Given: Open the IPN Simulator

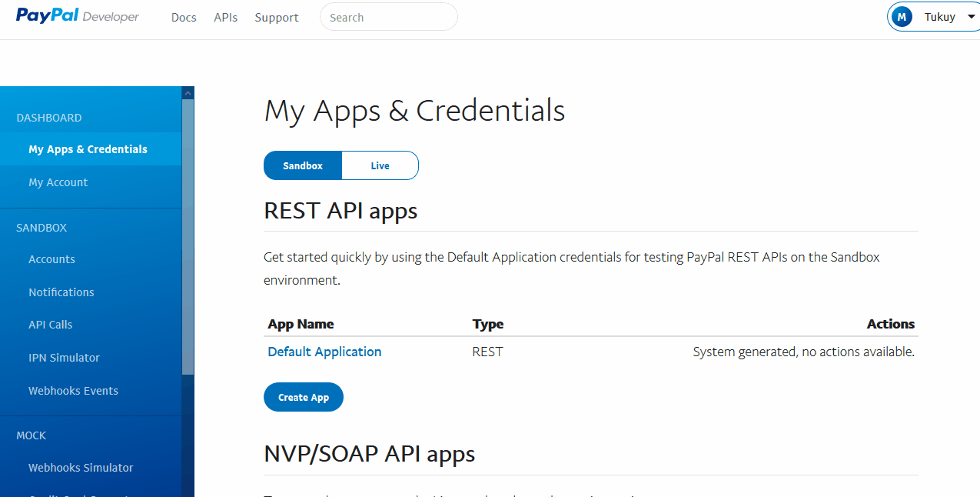Looking at the screenshot, I should [x=64, y=358].
